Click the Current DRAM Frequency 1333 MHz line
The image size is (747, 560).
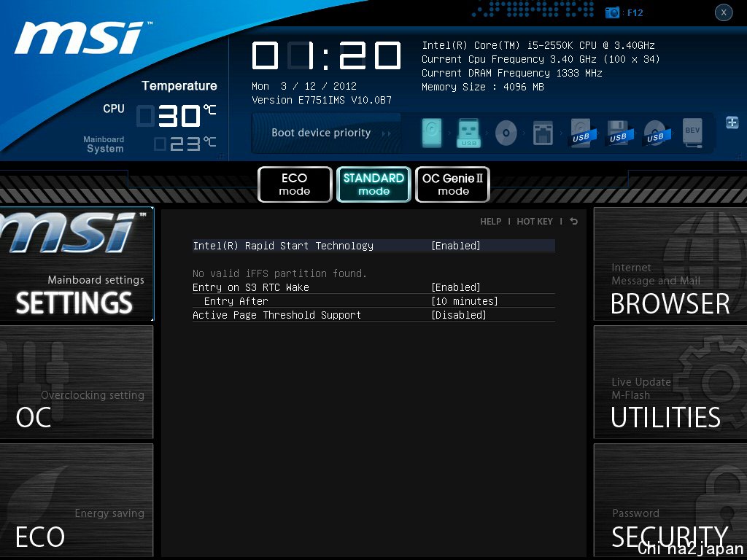pos(511,73)
